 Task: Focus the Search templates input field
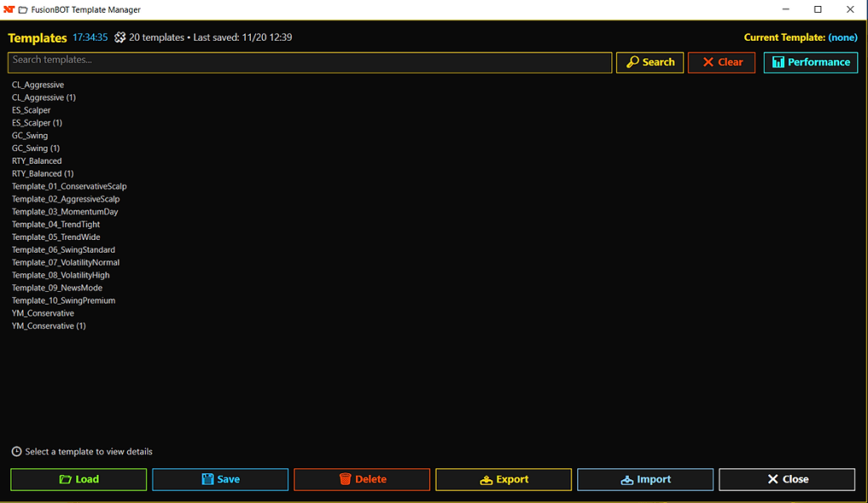click(309, 62)
